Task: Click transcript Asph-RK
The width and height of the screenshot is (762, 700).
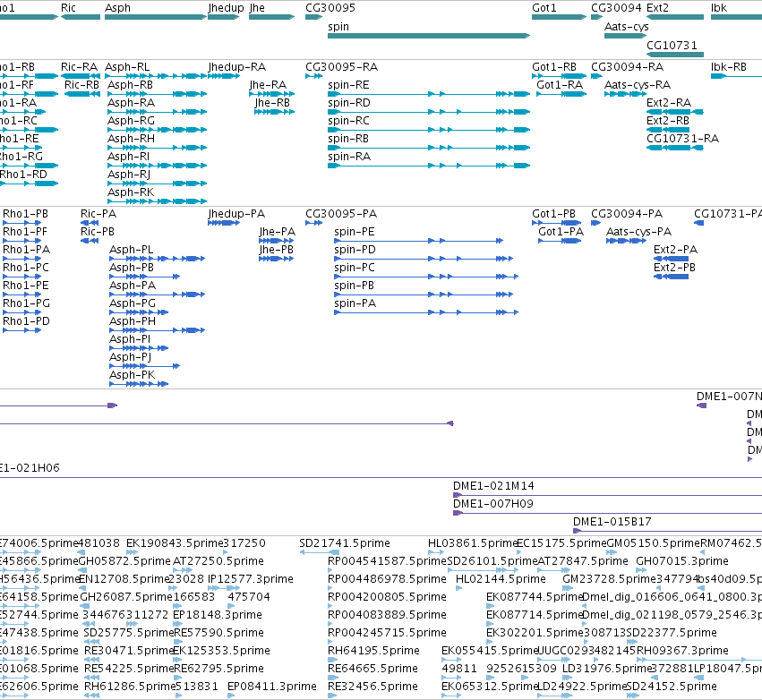Action: click(x=158, y=201)
